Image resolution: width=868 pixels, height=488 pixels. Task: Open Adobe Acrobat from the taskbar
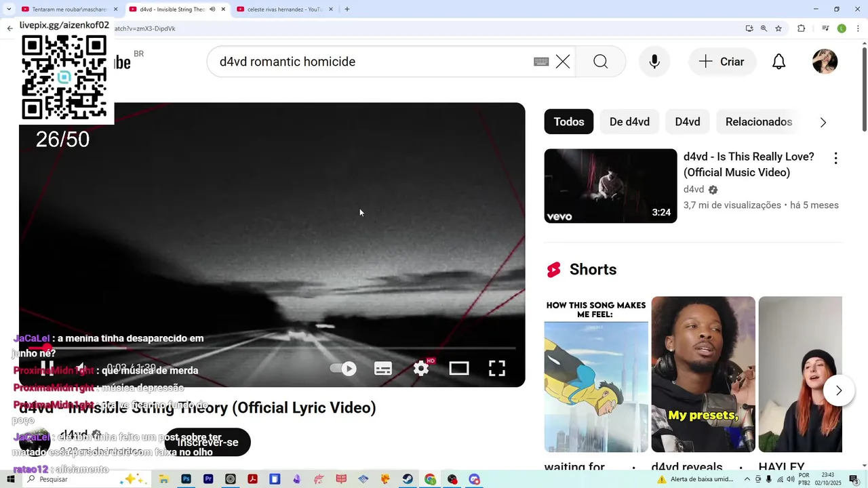(x=252, y=479)
